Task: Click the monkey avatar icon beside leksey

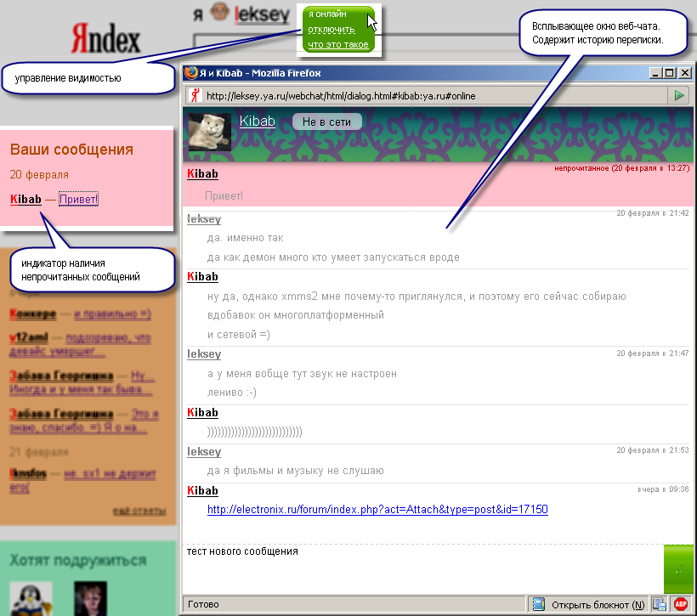Action: click(x=220, y=16)
